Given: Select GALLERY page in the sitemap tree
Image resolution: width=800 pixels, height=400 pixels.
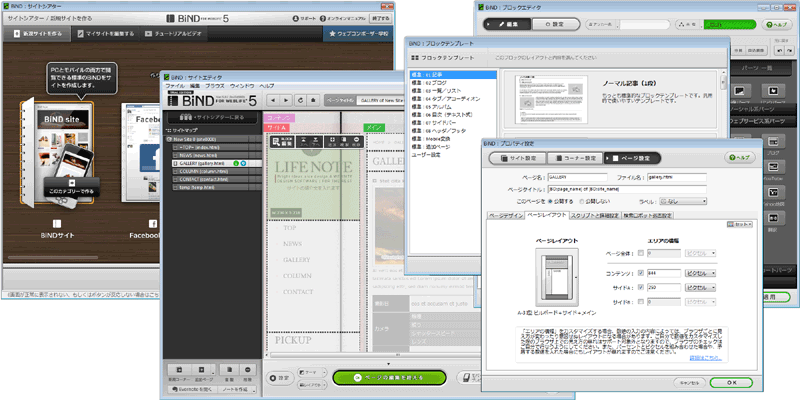Looking at the screenshot, I should (205, 161).
